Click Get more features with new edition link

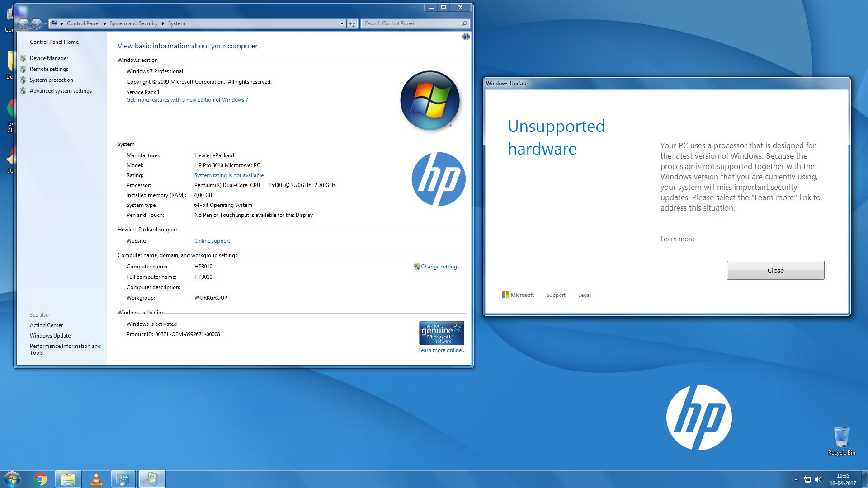coord(187,100)
